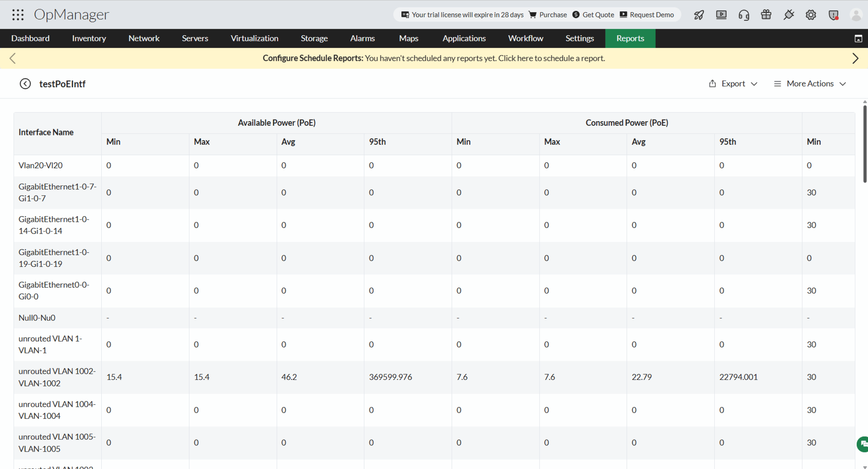Click the headset support icon
The image size is (868, 469).
[744, 15]
